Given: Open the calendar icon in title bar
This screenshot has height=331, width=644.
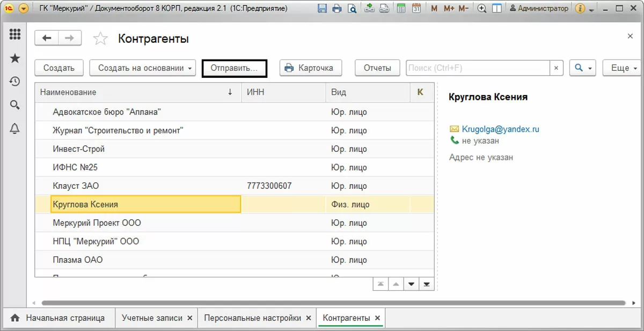Looking at the screenshot, I should coord(416,9).
